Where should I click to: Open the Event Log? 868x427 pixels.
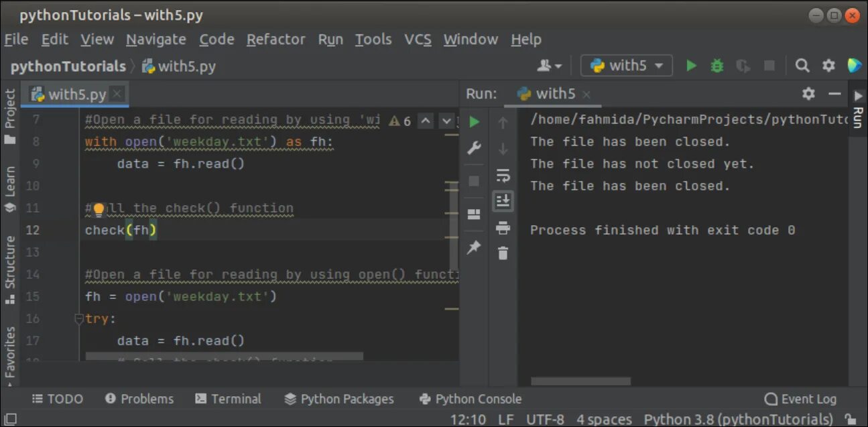800,399
